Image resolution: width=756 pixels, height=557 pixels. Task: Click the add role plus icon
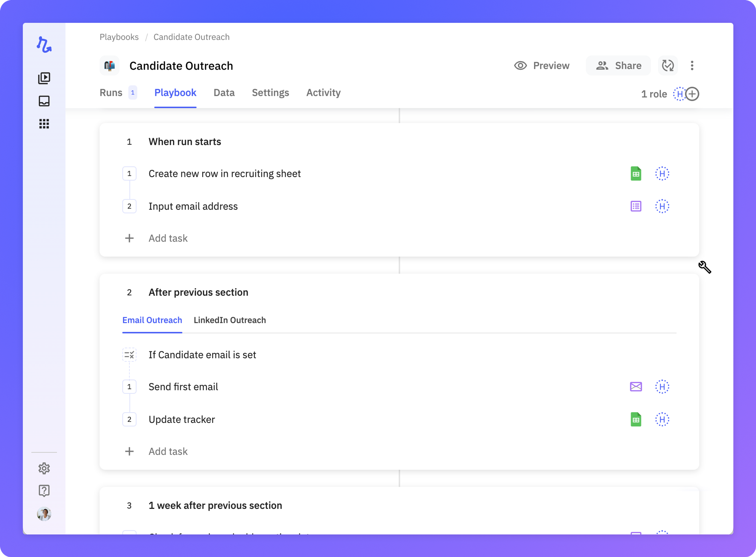pyautogui.click(x=692, y=94)
